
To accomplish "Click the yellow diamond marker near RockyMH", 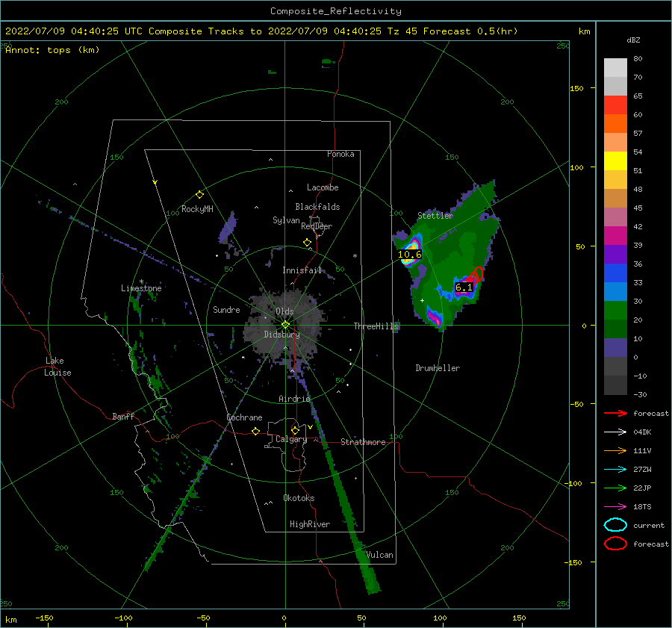I will click(x=199, y=195).
